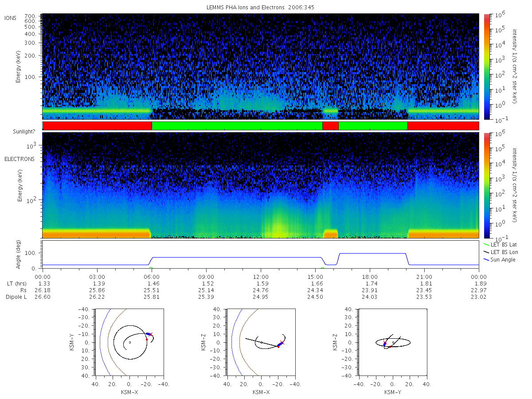Viewport: 532px width, 399px height.
Task: Click the Rs value 25.14
Action: [206, 289]
